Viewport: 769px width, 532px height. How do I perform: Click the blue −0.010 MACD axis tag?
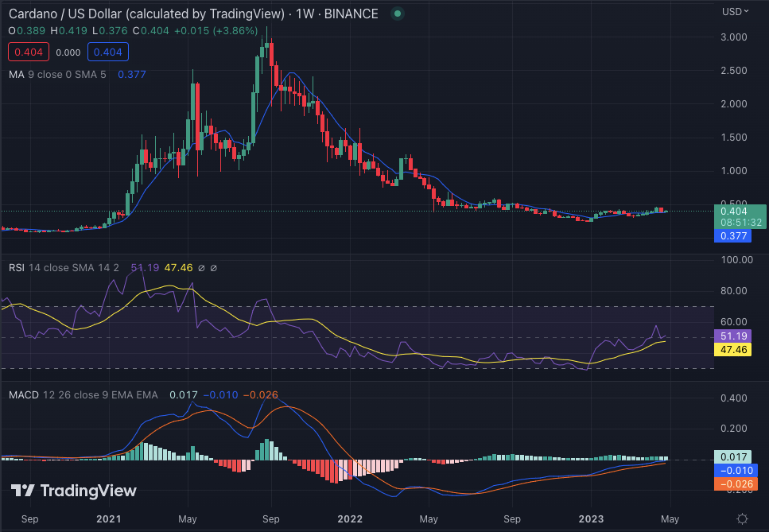coord(736,471)
